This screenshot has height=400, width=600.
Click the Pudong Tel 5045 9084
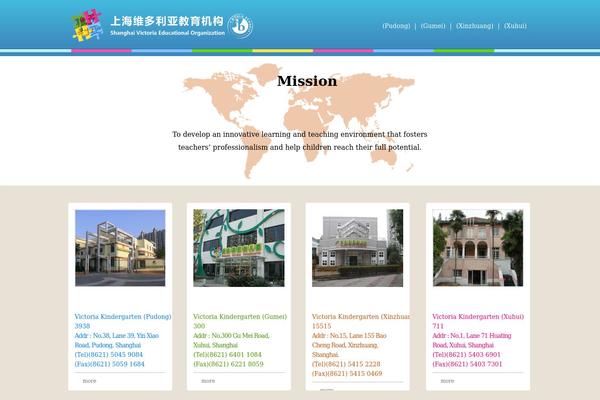(109, 354)
